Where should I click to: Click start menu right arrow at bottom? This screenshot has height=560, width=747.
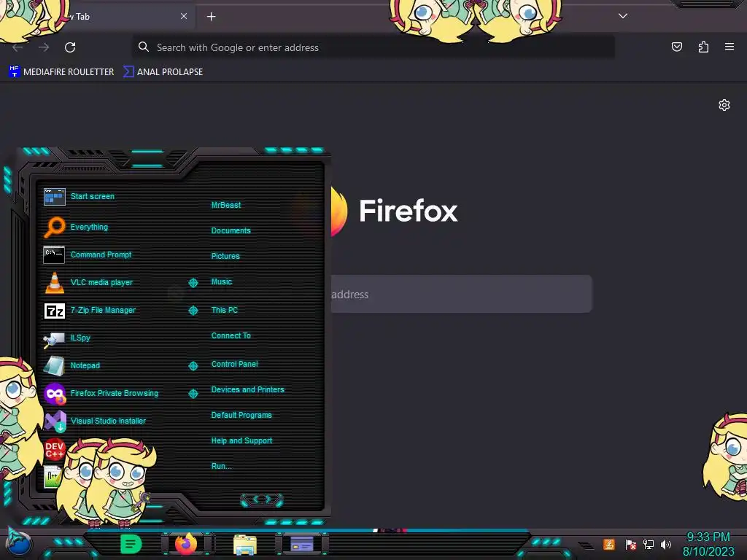268,499
